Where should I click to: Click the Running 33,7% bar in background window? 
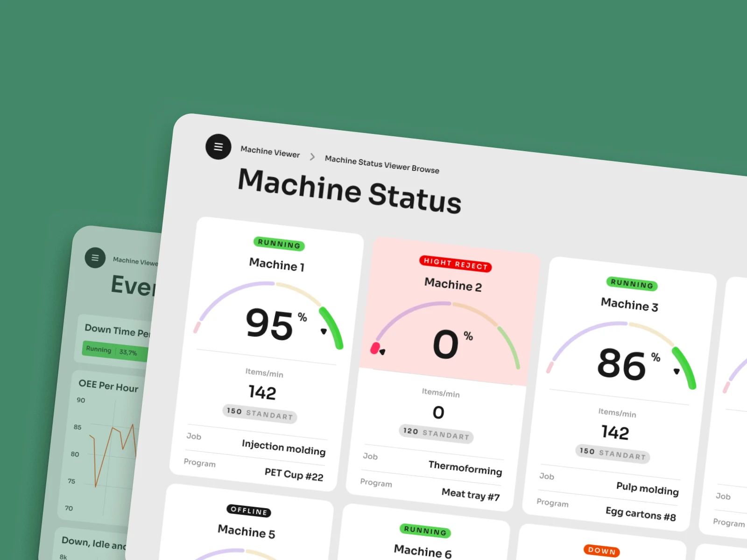(115, 351)
